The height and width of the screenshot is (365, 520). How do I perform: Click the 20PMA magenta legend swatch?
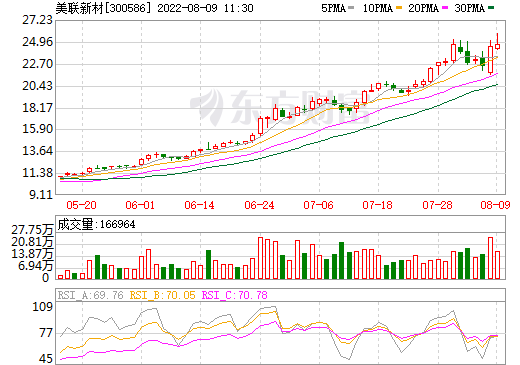(445, 7)
